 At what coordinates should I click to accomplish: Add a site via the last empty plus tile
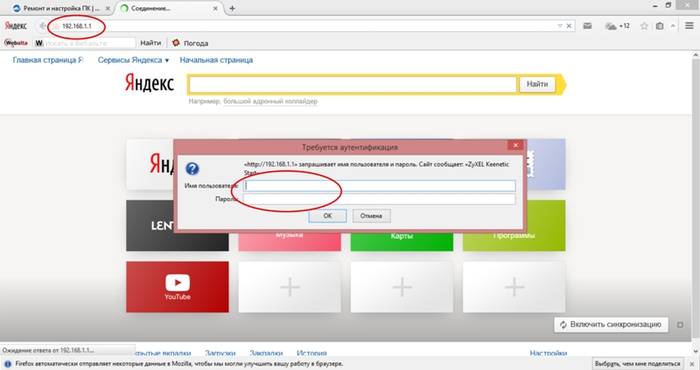pyautogui.click(x=514, y=287)
